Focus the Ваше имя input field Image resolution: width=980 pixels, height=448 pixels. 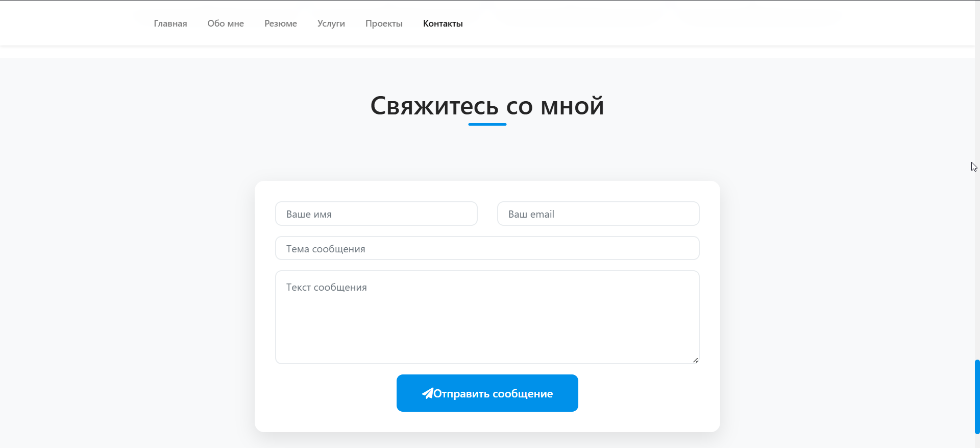click(x=376, y=214)
